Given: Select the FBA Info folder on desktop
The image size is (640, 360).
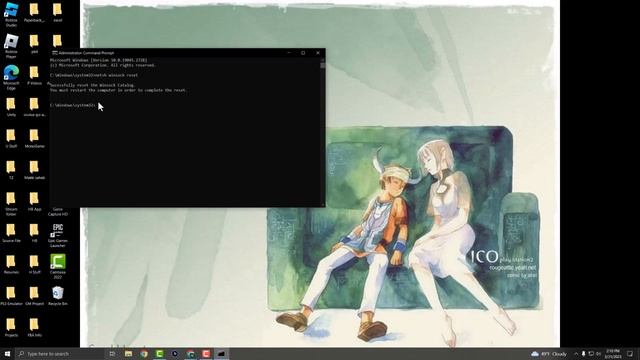Looking at the screenshot, I should [x=34, y=327].
